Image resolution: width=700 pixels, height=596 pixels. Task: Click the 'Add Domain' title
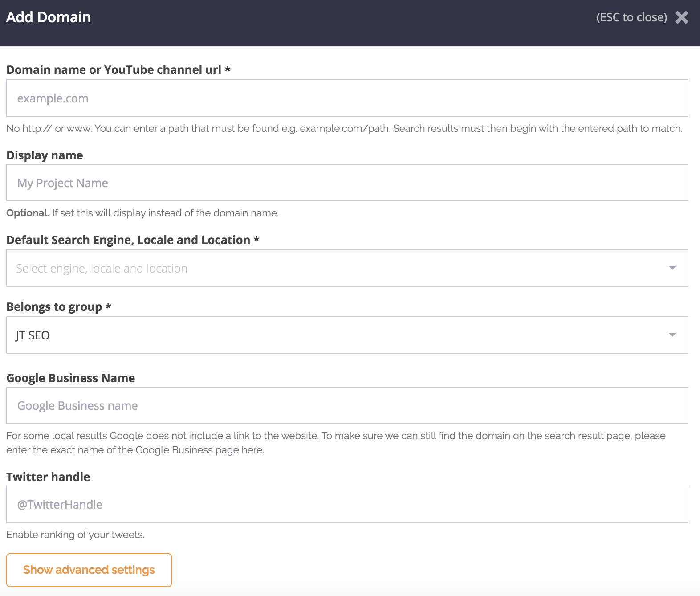(49, 17)
